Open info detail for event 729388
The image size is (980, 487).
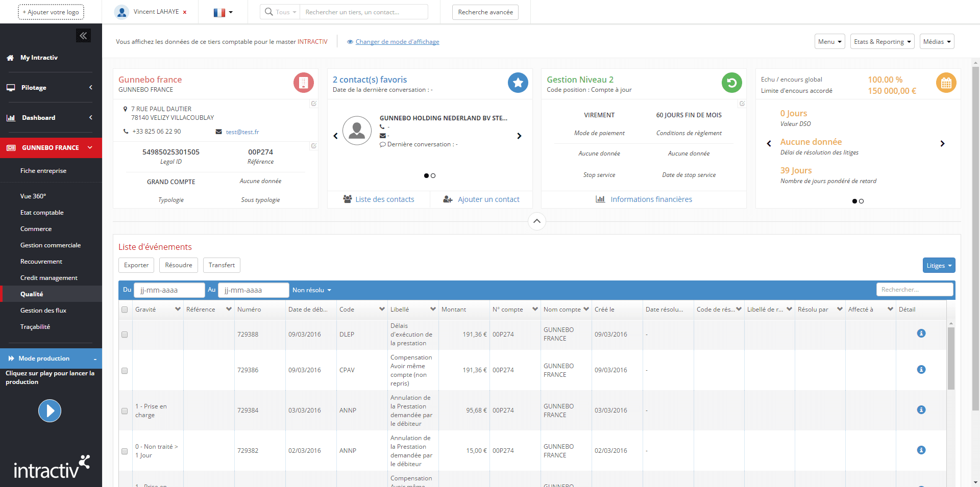[921, 334]
